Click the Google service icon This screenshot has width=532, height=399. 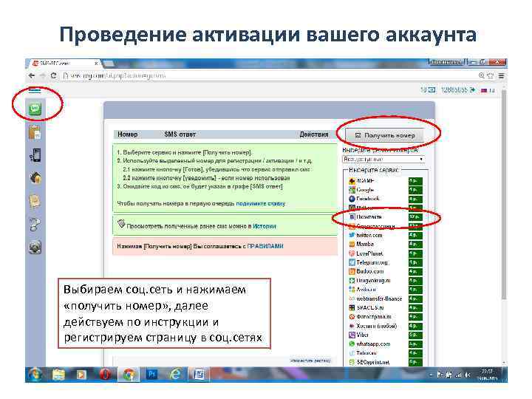point(352,190)
